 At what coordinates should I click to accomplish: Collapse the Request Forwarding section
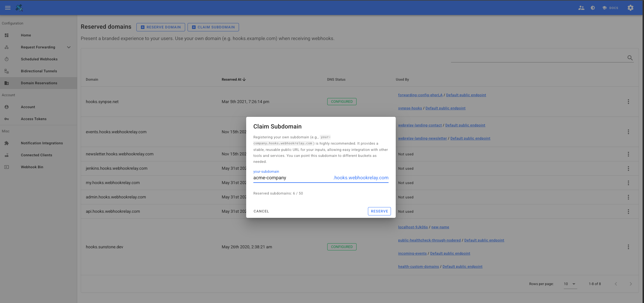(x=69, y=47)
